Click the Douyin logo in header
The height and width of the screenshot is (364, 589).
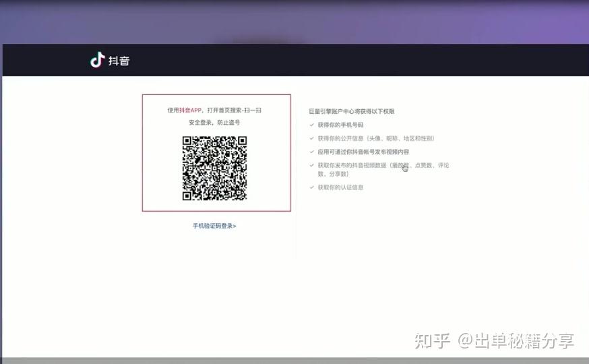[x=97, y=60]
